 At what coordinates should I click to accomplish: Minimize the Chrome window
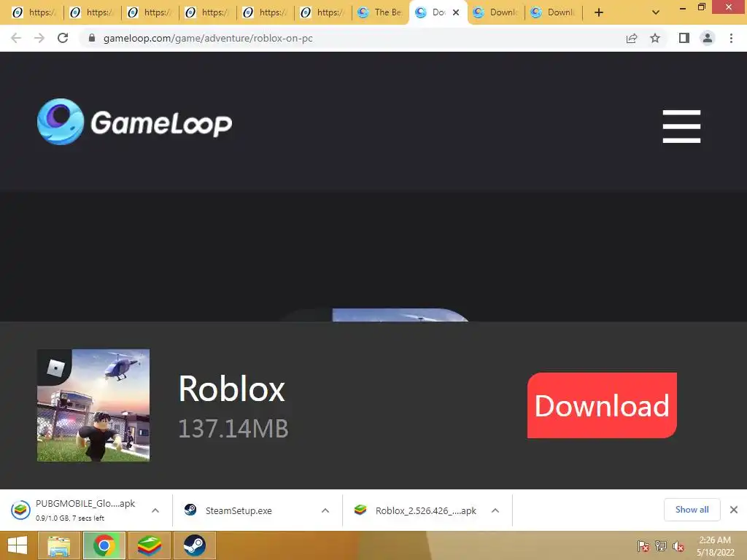(x=682, y=7)
